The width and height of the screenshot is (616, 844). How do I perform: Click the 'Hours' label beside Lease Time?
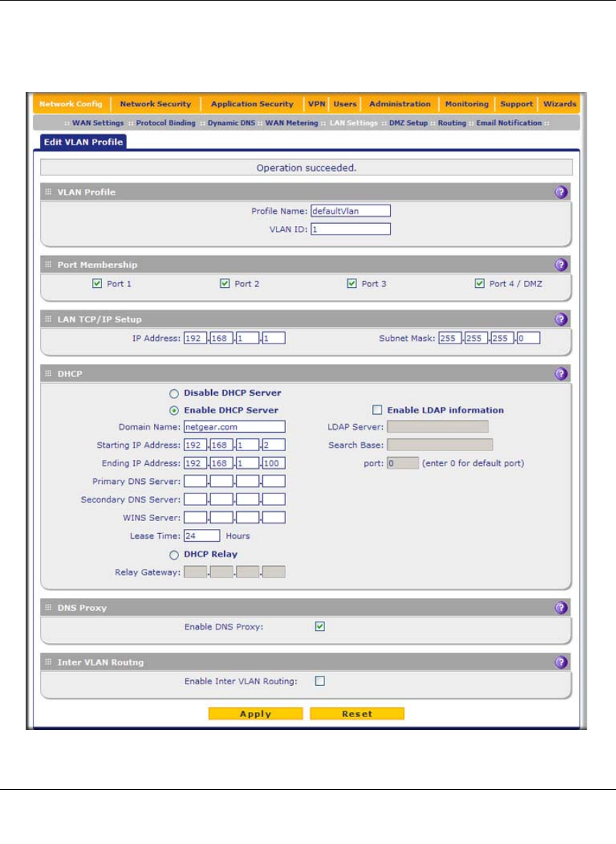click(238, 536)
